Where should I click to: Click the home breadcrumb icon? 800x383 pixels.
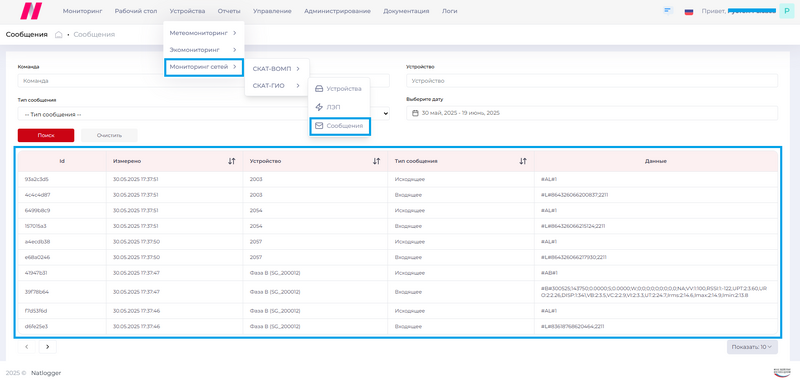tap(59, 35)
